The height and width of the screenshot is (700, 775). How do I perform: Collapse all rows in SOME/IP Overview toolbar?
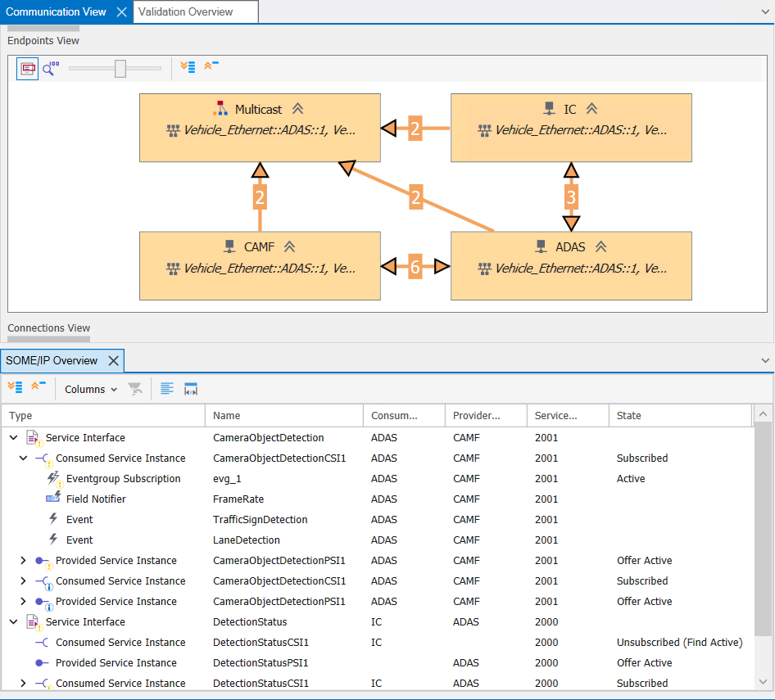[38, 386]
